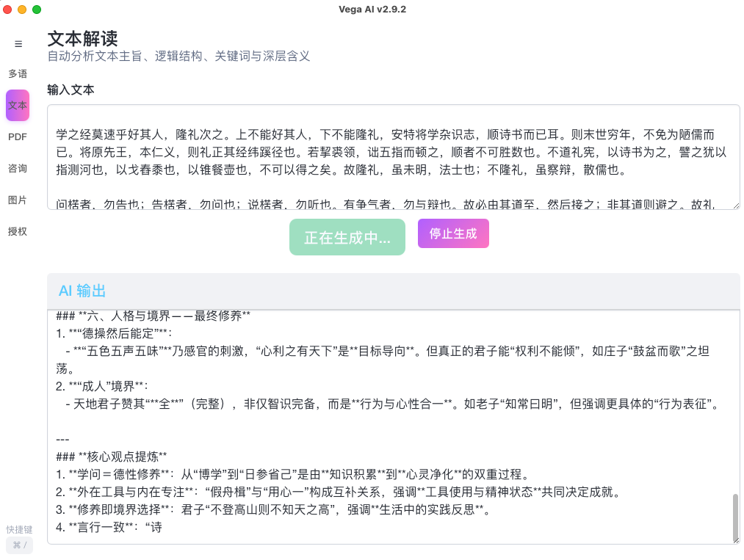The image size is (744, 560).
Task: Click the ⌘/ shortcut badge
Action: point(19,545)
